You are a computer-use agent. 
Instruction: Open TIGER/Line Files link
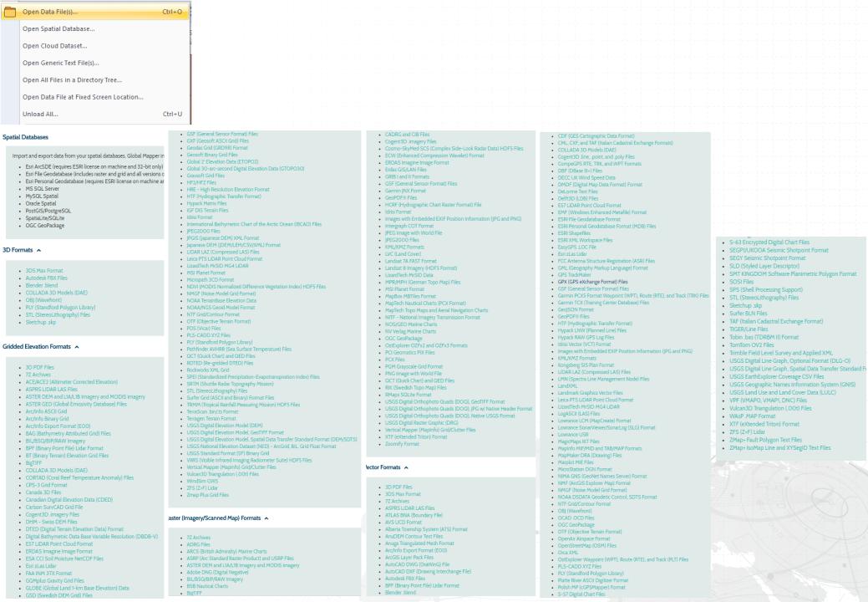click(749, 329)
